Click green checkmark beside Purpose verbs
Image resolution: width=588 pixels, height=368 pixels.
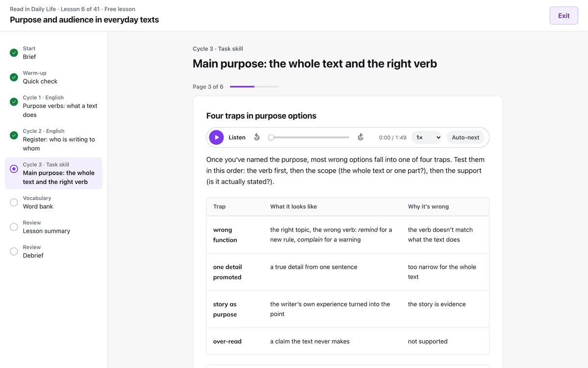(x=14, y=102)
